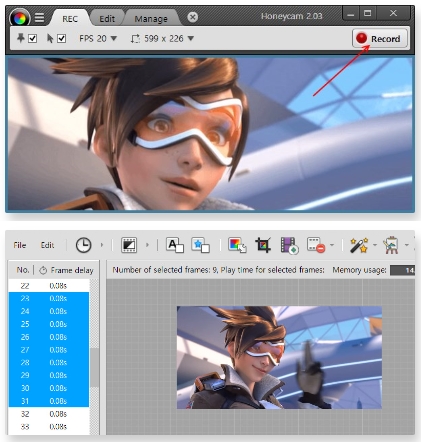Click the painter easel icon
421x442 pixels.
pos(391,245)
